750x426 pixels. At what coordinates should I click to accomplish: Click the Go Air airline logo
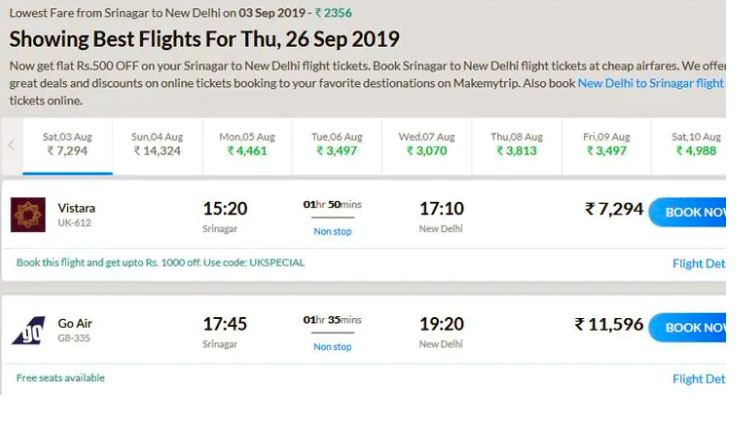(x=28, y=330)
